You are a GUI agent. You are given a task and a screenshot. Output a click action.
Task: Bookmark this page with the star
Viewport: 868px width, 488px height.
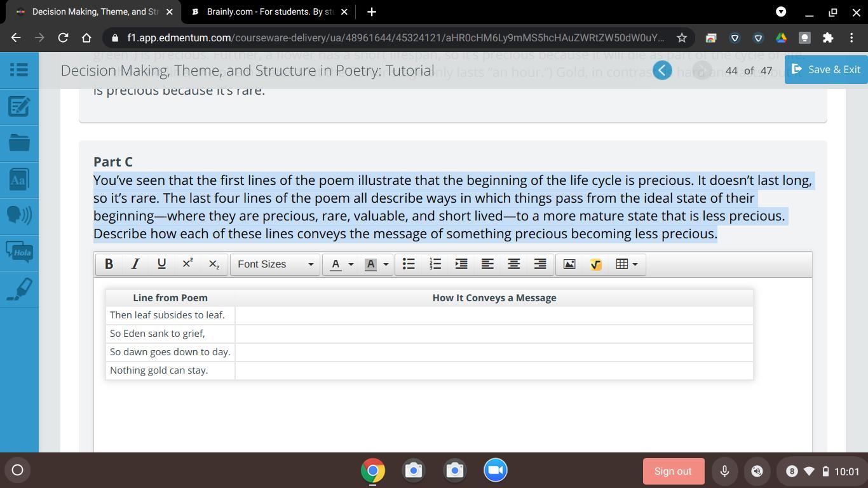(682, 38)
